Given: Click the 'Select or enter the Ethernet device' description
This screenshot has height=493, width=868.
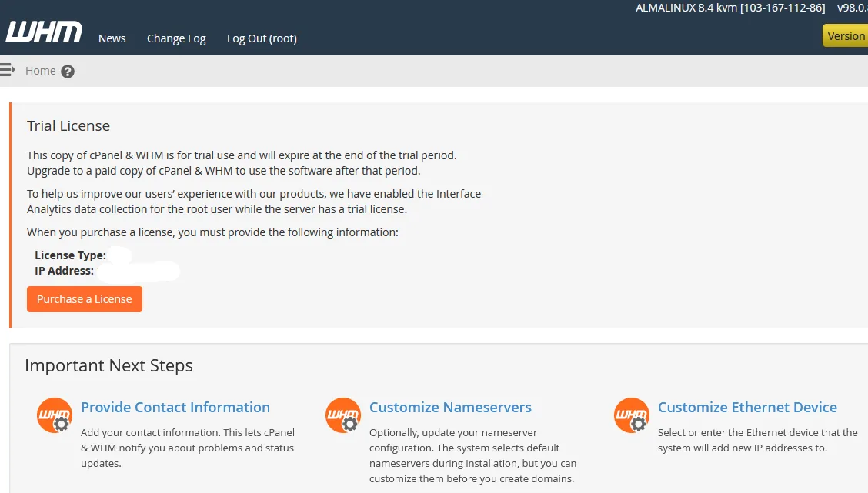Looking at the screenshot, I should tap(757, 440).
